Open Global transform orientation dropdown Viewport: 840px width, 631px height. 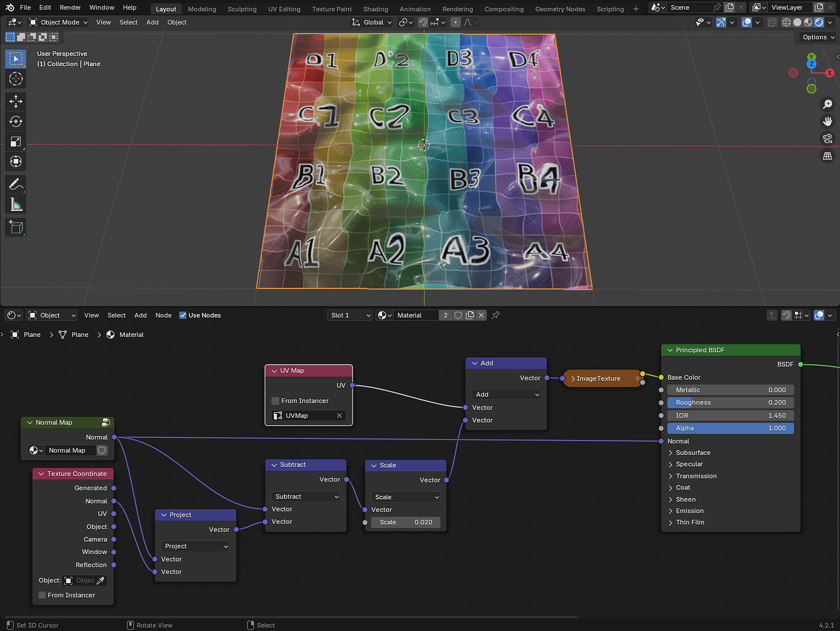372,22
